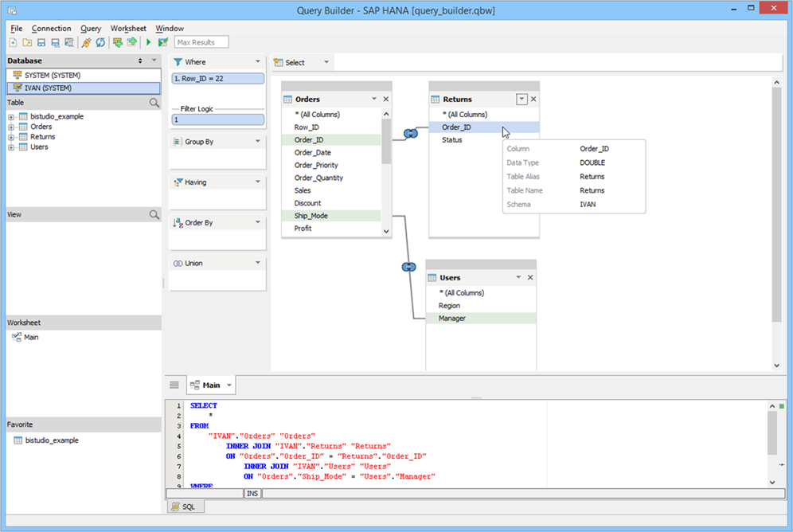Open bistudio_example in Favorite panel

tap(52, 440)
